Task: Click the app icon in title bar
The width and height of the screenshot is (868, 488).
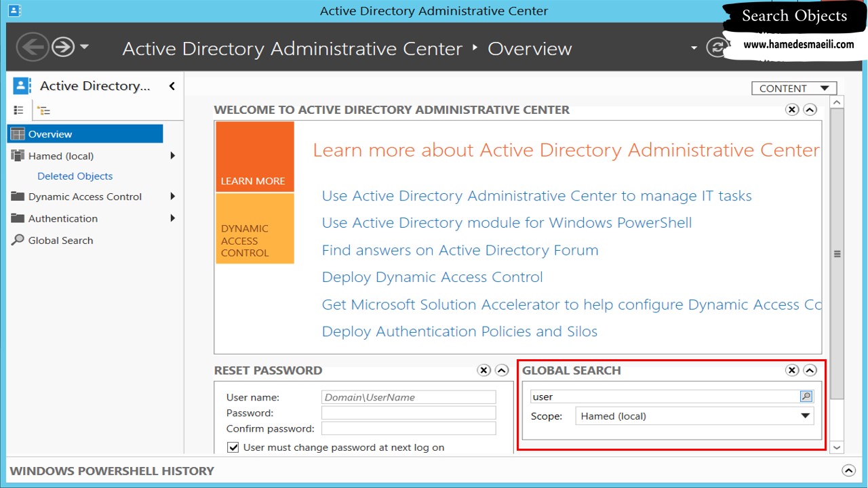Action: (x=14, y=10)
